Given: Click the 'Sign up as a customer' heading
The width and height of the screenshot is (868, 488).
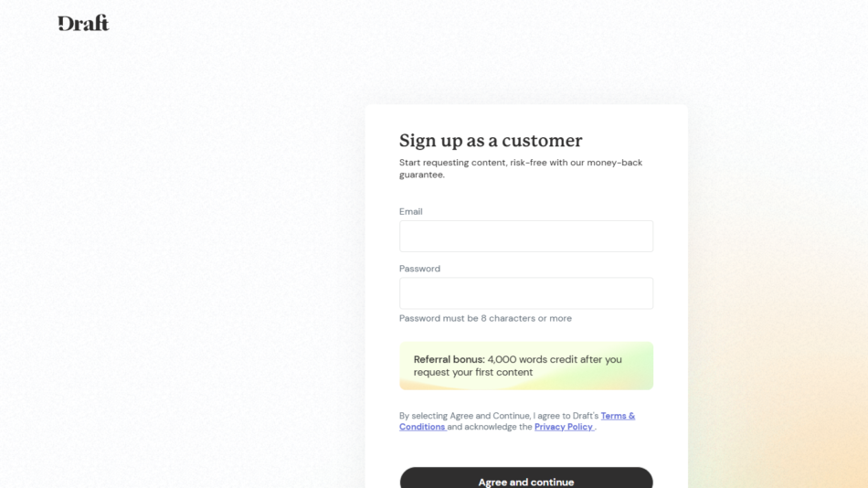Looking at the screenshot, I should [491, 141].
